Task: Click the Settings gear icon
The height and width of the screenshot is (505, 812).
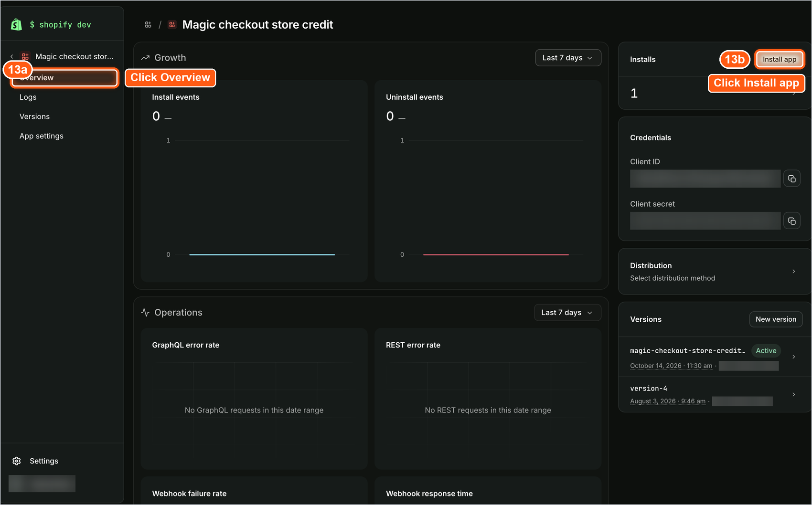Action: pyautogui.click(x=17, y=461)
